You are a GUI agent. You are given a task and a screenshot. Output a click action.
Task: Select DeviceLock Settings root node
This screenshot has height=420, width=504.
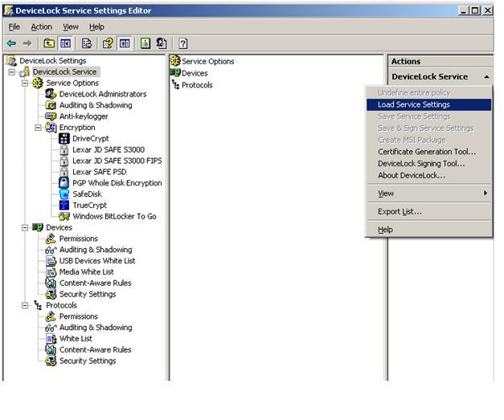tap(53, 61)
